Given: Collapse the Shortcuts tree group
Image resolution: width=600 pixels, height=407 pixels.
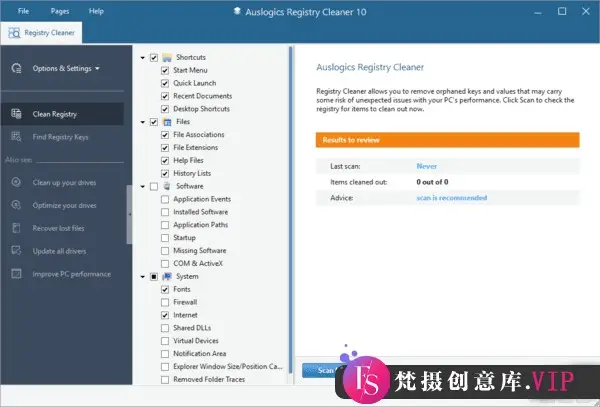Looking at the screenshot, I should 143,58.
